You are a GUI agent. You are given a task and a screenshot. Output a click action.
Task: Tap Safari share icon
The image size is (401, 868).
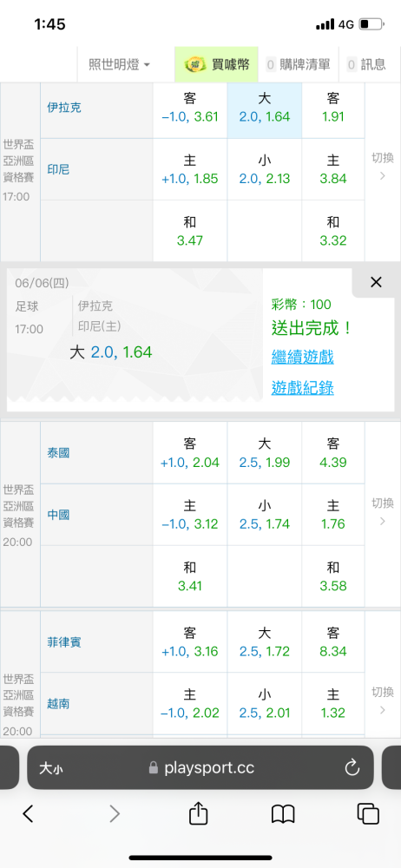[198, 812]
